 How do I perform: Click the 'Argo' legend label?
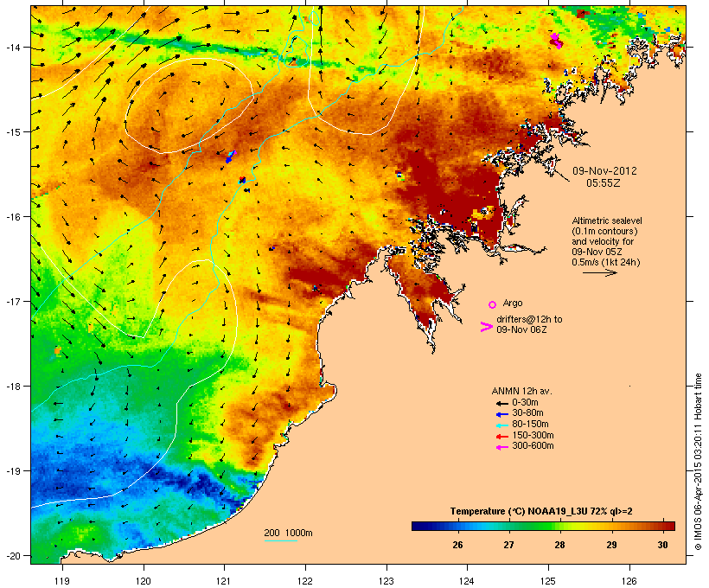point(513,303)
